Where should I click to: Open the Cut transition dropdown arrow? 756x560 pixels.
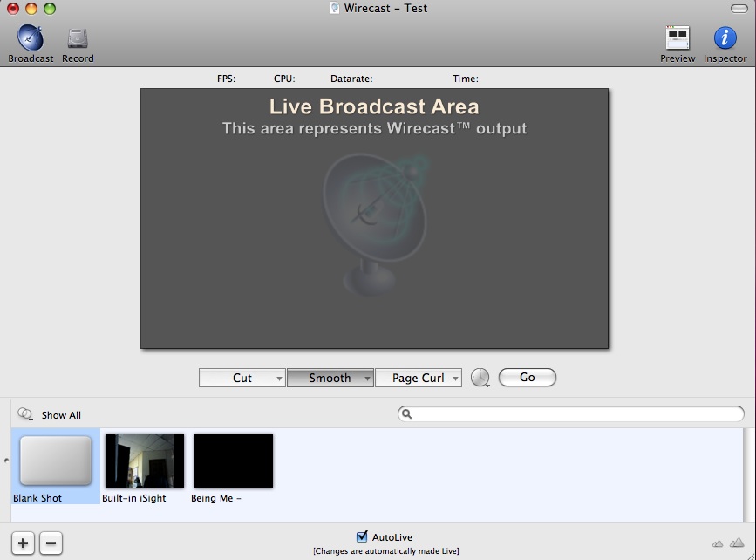point(279,379)
